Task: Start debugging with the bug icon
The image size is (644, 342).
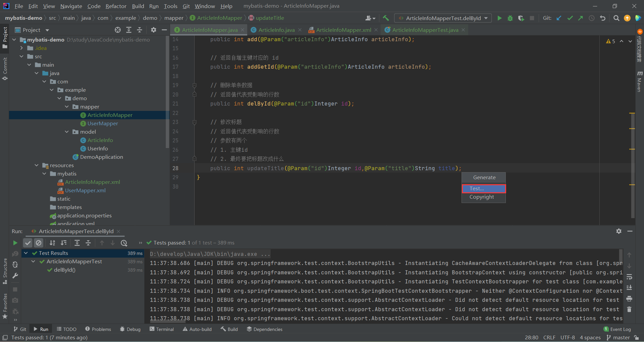Action: tap(510, 18)
